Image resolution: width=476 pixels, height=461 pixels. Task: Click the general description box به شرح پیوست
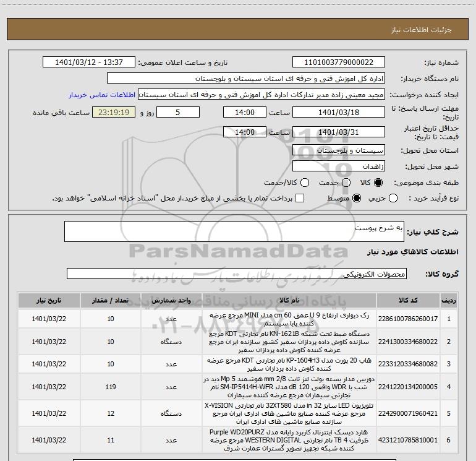point(234,231)
